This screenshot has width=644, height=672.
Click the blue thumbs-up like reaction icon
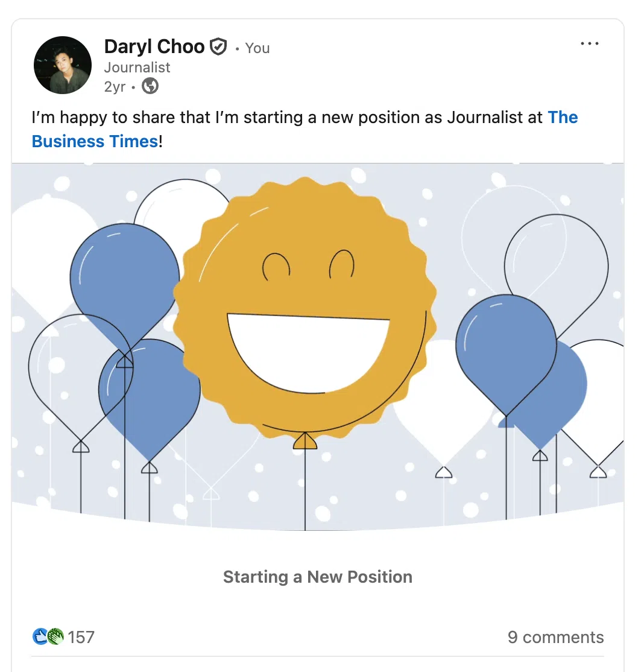[40, 636]
